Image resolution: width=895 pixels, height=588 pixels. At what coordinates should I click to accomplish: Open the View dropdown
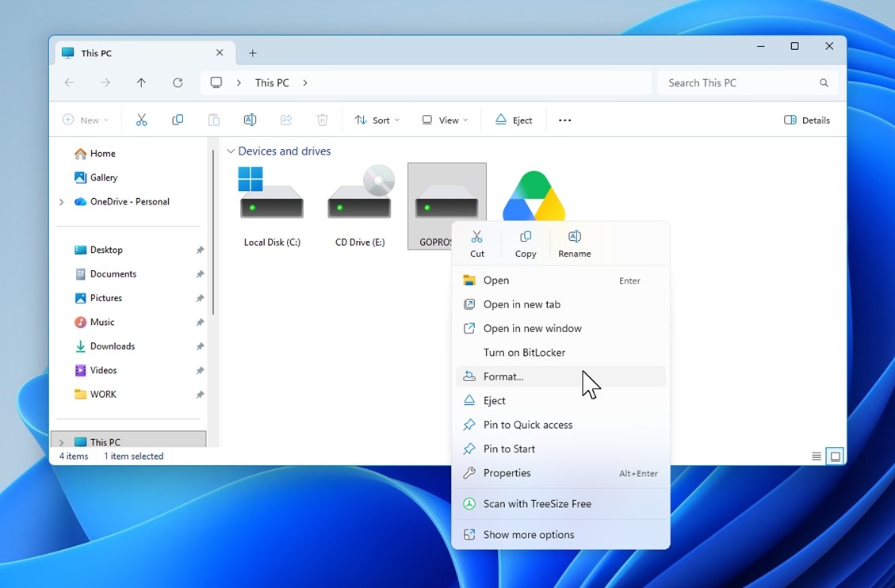point(446,120)
